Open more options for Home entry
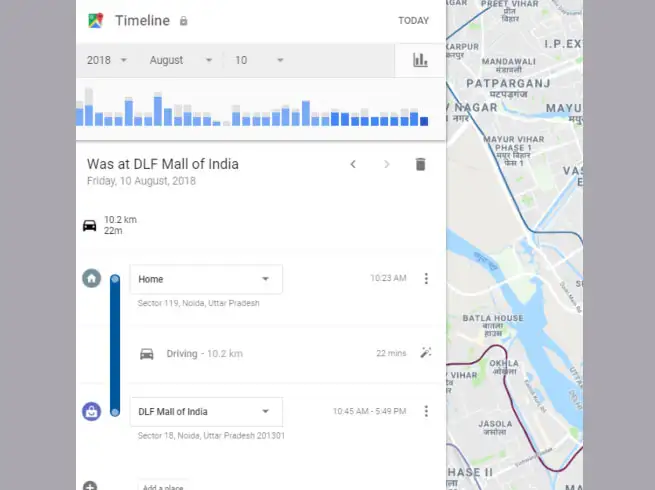The height and width of the screenshot is (490, 655). tap(426, 279)
